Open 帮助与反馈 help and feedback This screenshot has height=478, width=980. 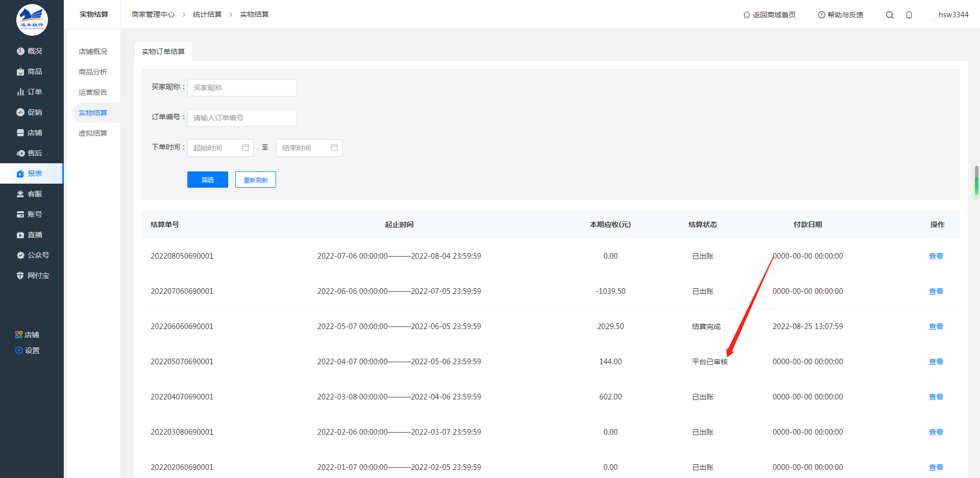point(841,15)
